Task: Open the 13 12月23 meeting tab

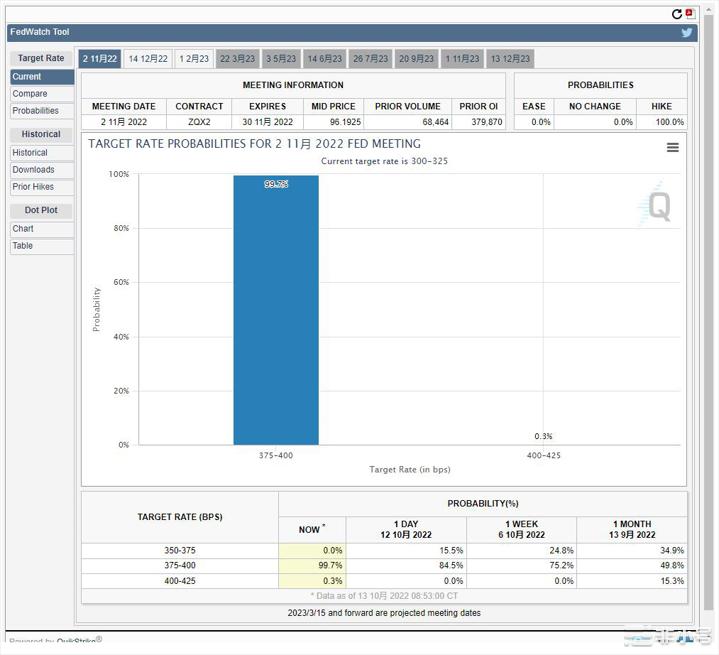Action: (508, 59)
